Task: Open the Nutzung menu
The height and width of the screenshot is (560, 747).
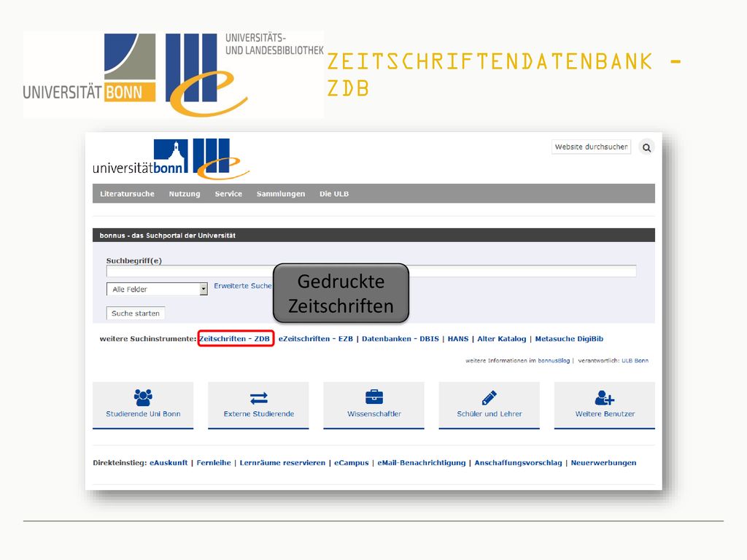Action: tap(185, 194)
